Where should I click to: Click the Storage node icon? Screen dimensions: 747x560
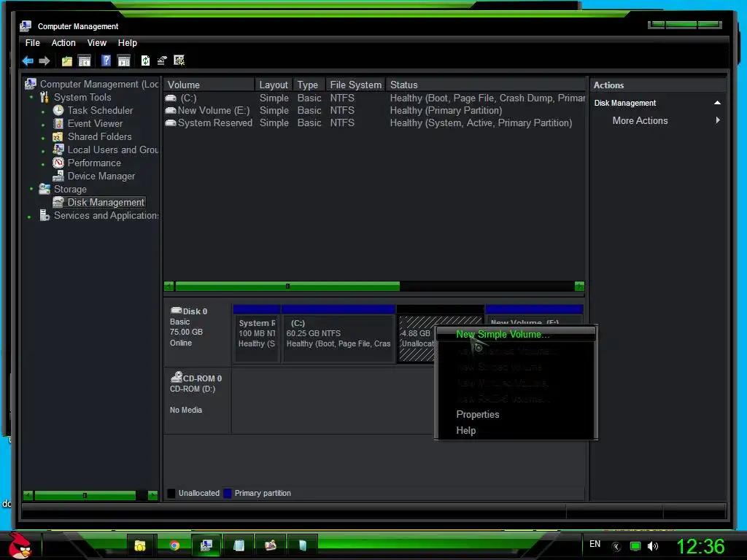click(44, 189)
